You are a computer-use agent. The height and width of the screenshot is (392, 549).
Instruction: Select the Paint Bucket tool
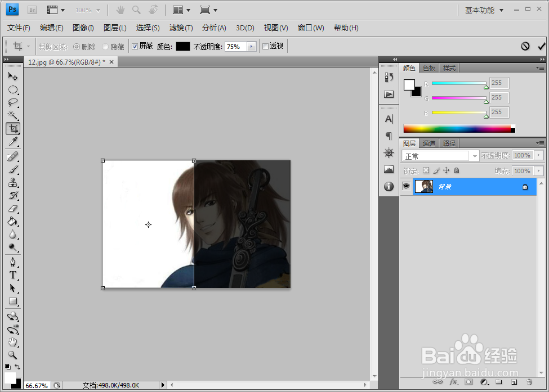(x=13, y=222)
